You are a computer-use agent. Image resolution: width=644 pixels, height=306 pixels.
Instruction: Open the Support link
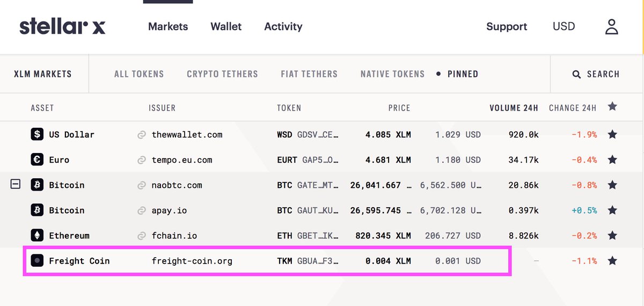coord(507,26)
